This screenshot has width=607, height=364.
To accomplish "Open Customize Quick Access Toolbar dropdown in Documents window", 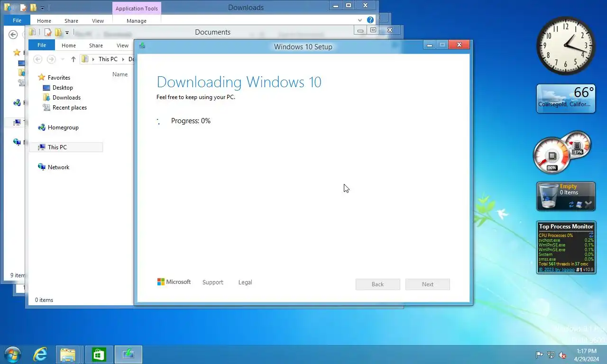I will coord(67,33).
